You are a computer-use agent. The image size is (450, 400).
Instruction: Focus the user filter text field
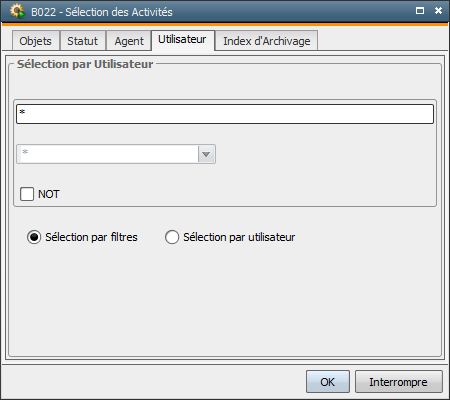225,114
